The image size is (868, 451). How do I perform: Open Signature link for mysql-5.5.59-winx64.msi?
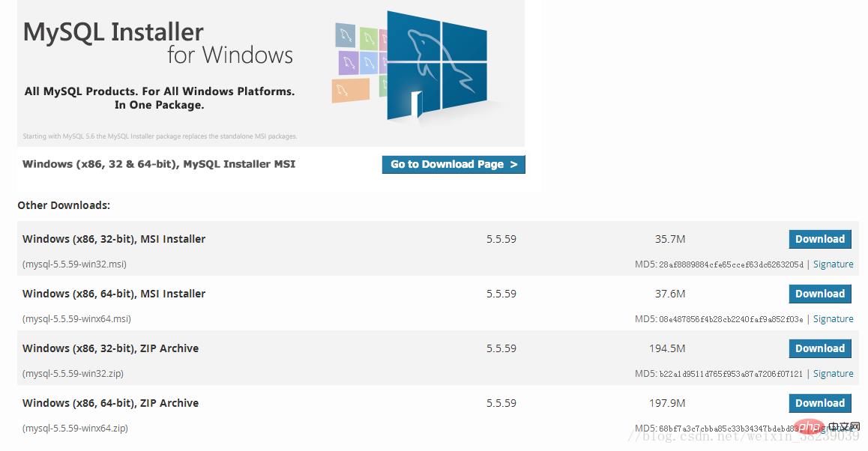833,319
